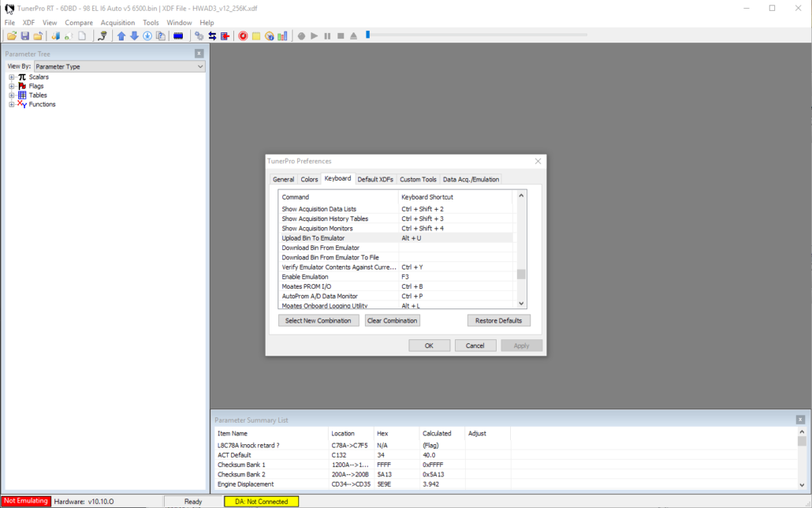
Task: Open the Help menu
Action: pos(207,22)
